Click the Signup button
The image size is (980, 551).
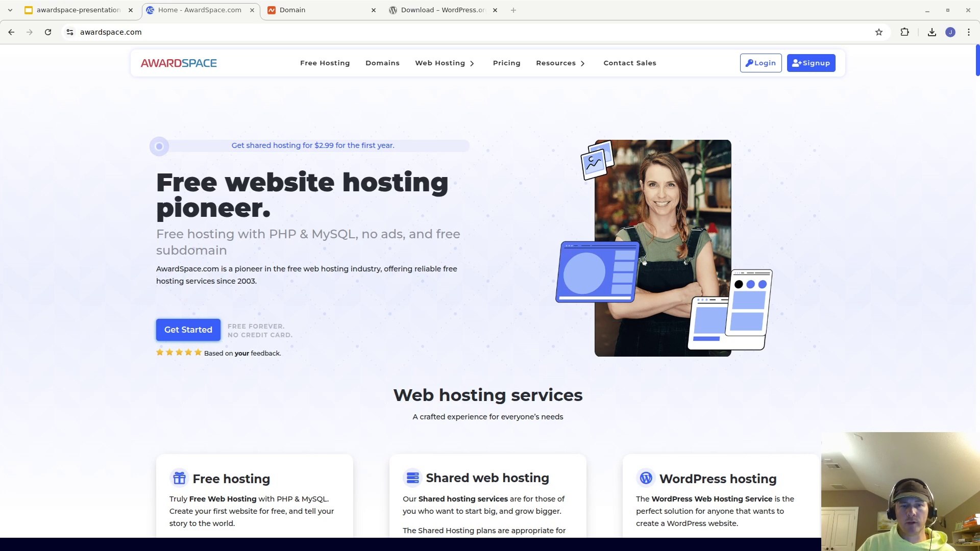(811, 63)
